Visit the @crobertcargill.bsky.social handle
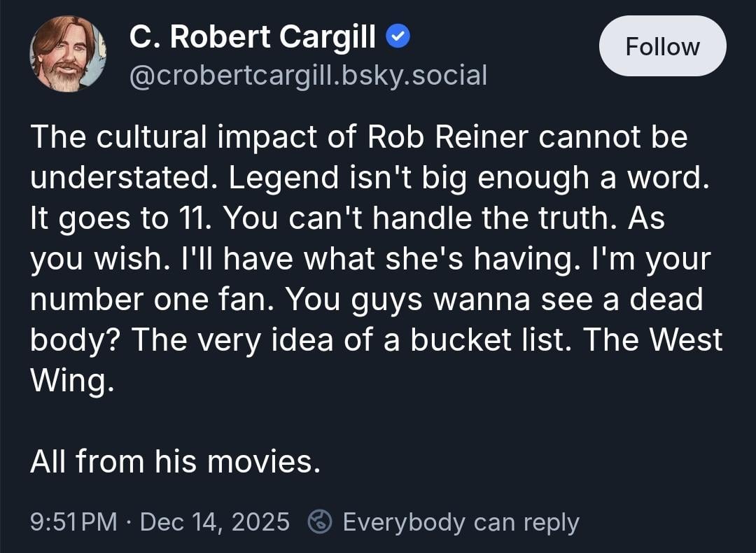The image size is (756, 553). [x=308, y=75]
